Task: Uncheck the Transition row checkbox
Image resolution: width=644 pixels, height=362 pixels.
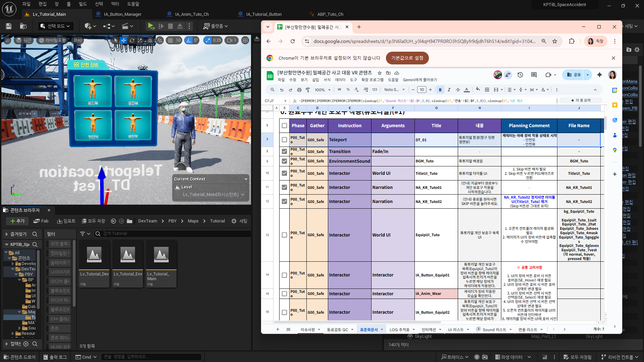Action: (x=284, y=152)
